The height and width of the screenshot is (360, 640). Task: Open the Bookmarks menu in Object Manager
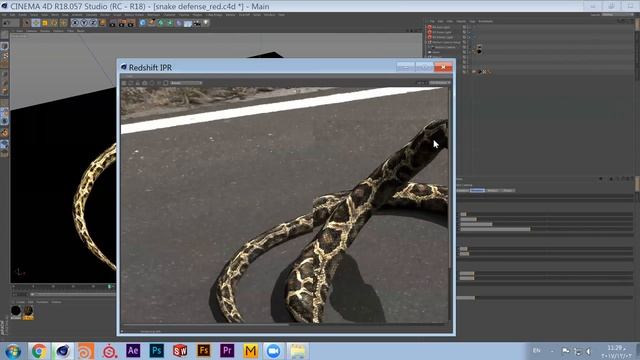[x=485, y=21]
